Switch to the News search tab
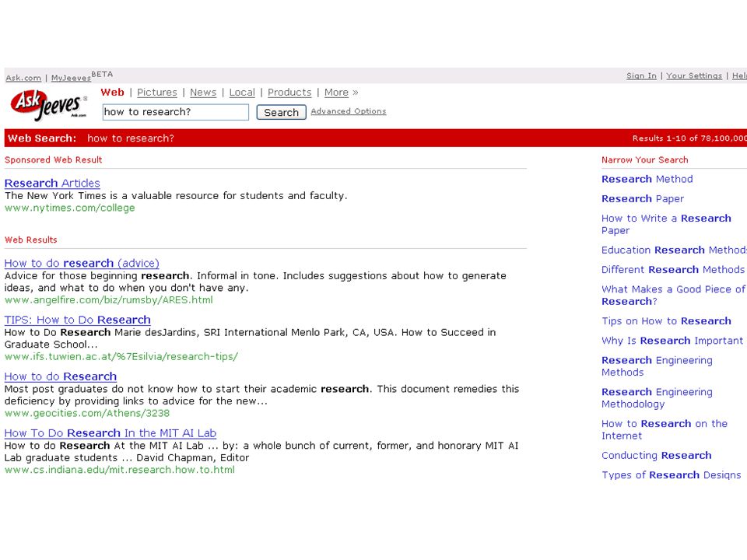This screenshot has width=747, height=560. (203, 93)
